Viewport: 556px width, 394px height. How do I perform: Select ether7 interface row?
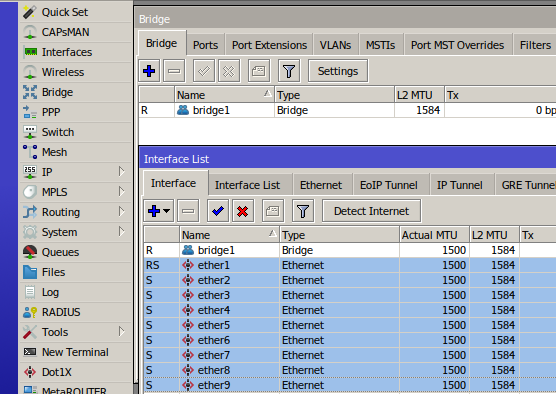pos(350,355)
